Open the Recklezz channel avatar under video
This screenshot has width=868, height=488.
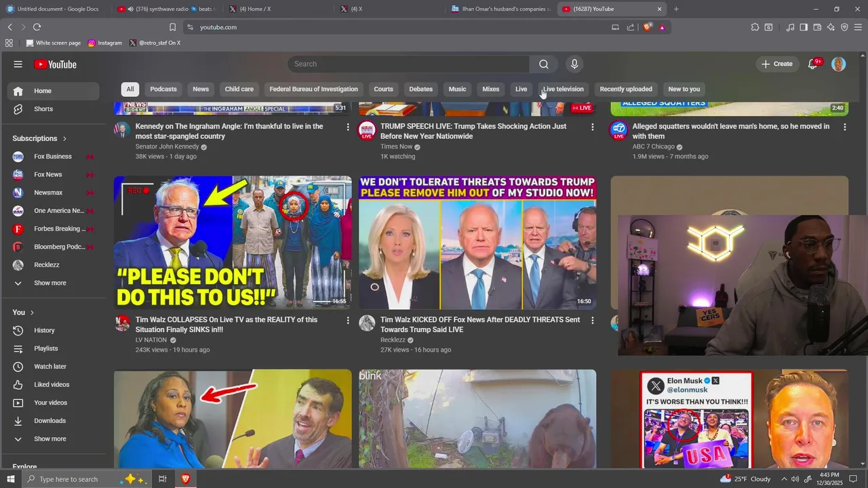pos(367,323)
